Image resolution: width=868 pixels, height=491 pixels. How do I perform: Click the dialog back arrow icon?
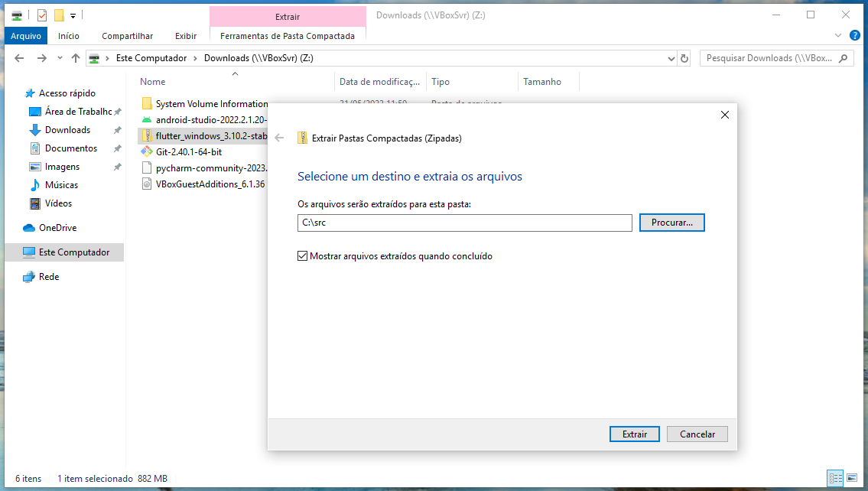pos(280,138)
